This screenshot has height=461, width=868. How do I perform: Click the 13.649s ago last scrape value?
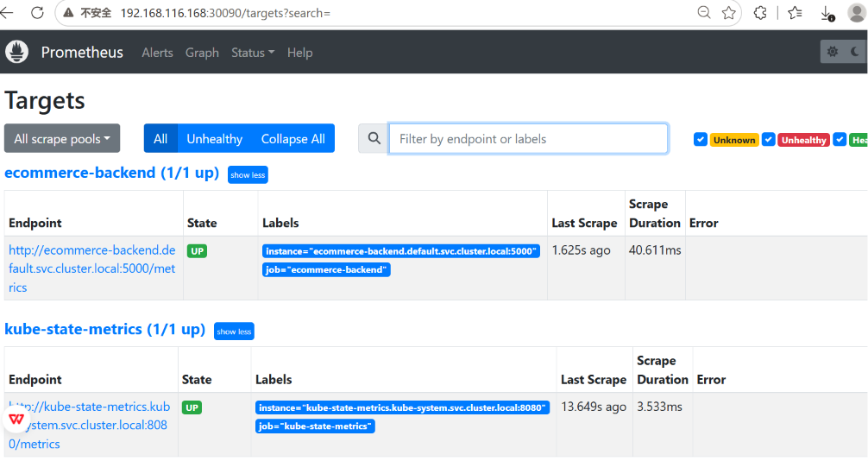[x=594, y=407]
